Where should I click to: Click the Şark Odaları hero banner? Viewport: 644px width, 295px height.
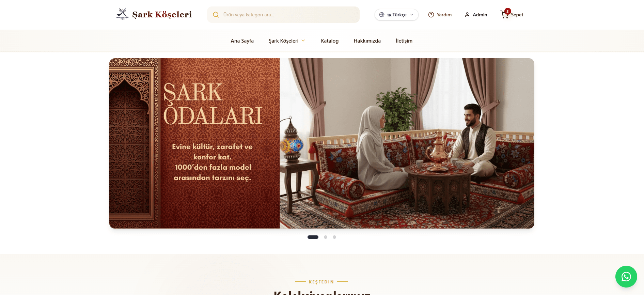click(322, 143)
